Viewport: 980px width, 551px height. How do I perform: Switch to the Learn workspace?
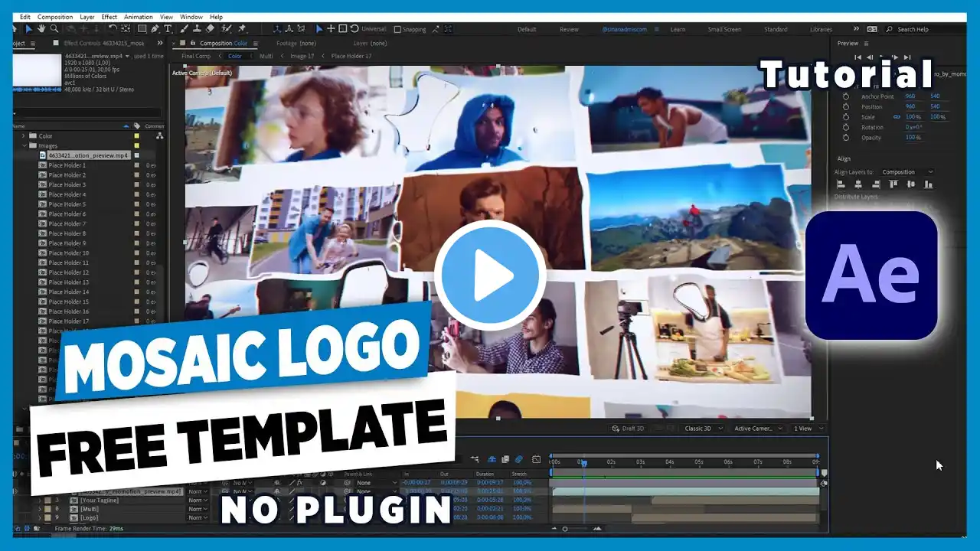tap(678, 29)
